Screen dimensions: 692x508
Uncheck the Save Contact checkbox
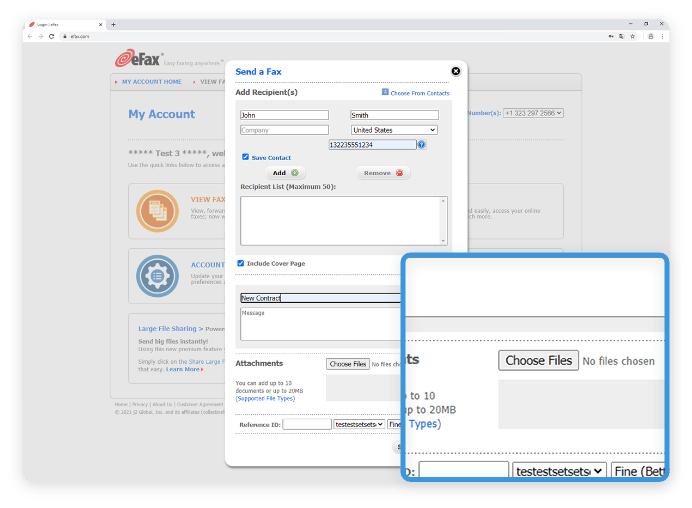click(x=245, y=157)
